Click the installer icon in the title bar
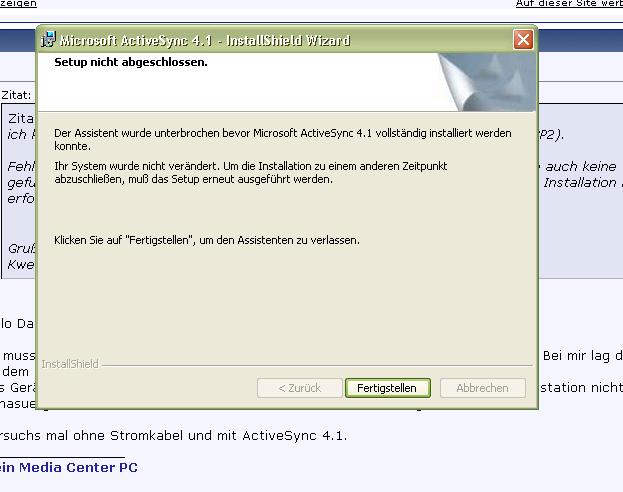Image resolution: width=623 pixels, height=492 pixels. pyautogui.click(x=48, y=41)
